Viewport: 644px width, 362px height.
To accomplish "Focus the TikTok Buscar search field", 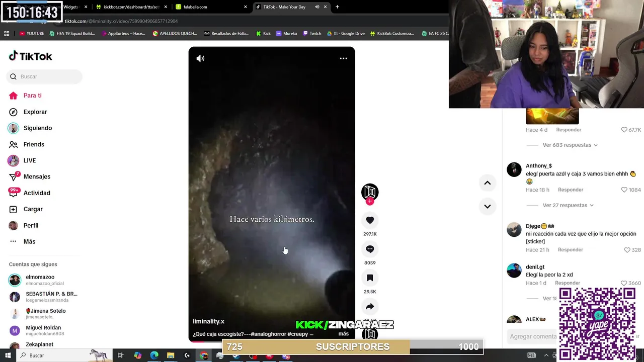I will tap(44, 76).
